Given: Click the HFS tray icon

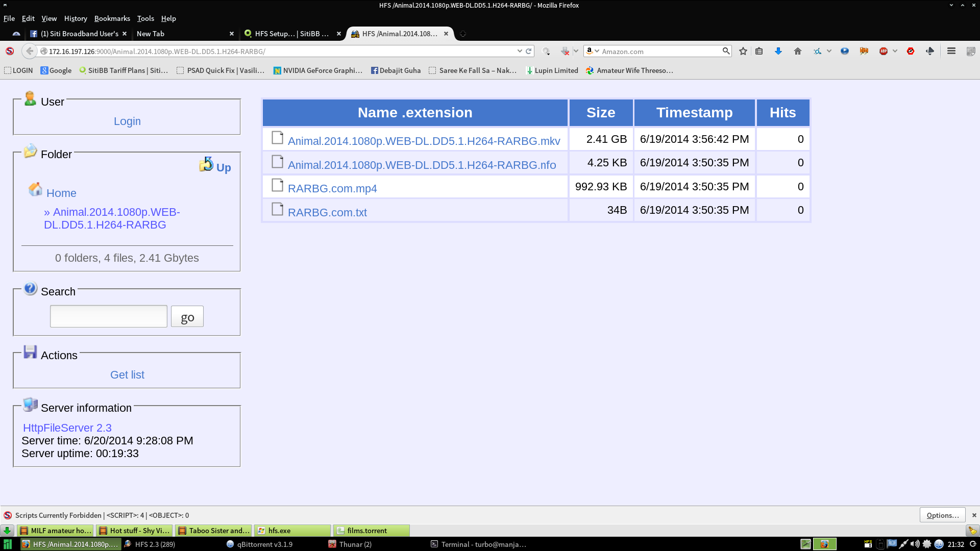Looking at the screenshot, I should (868, 544).
